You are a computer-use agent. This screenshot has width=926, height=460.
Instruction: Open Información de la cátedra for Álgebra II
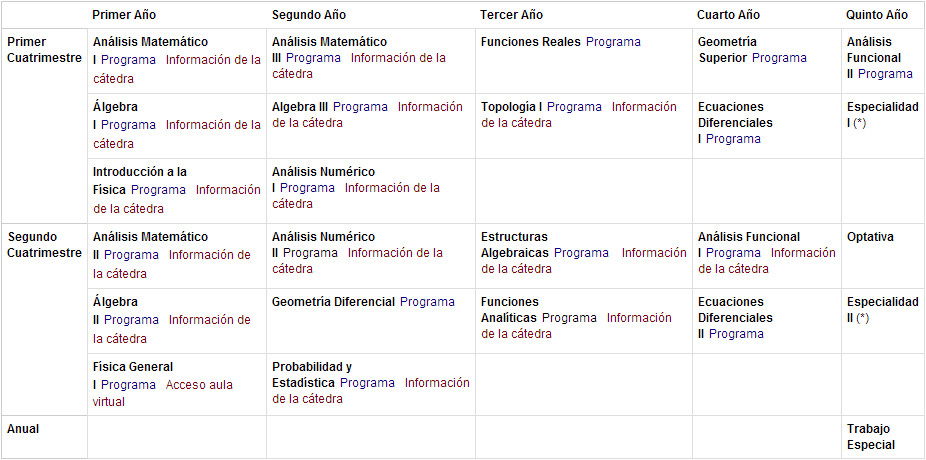(x=172, y=329)
